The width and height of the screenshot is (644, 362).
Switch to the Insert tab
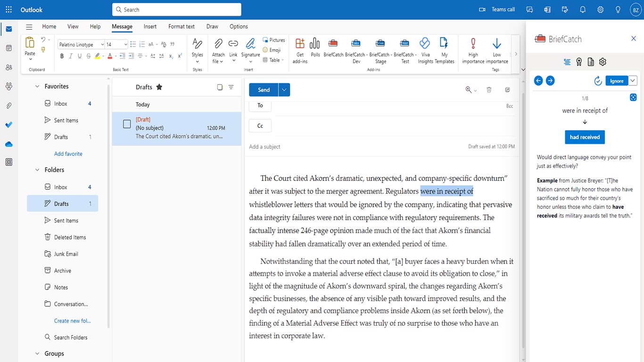pos(150,26)
